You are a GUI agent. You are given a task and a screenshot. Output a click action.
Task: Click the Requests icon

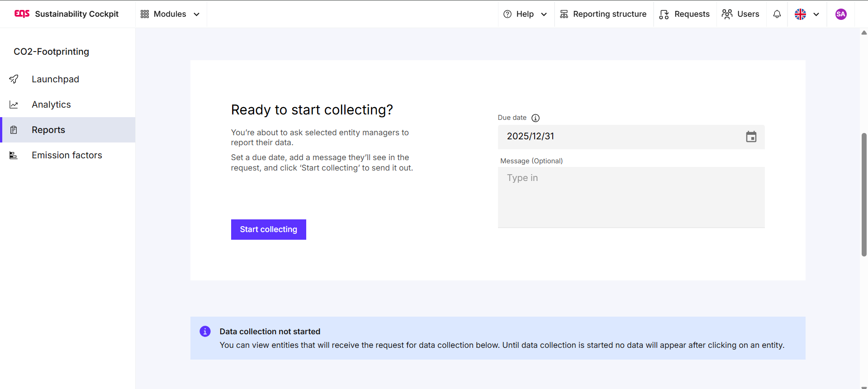[664, 14]
